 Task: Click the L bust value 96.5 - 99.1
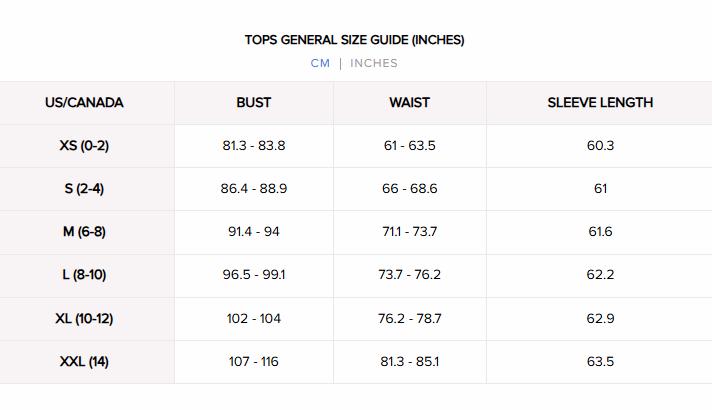point(254,274)
